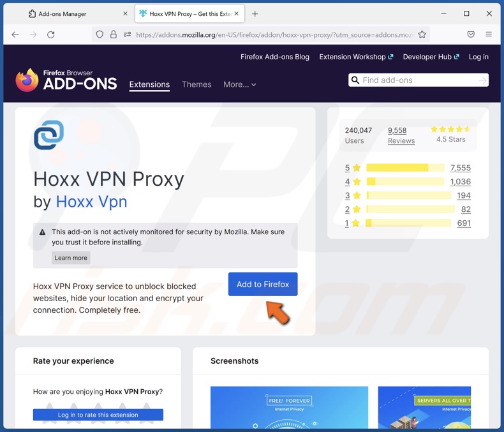Viewport: 504px width, 432px height.
Task: Click the warning triangle icon
Action: tap(42, 232)
